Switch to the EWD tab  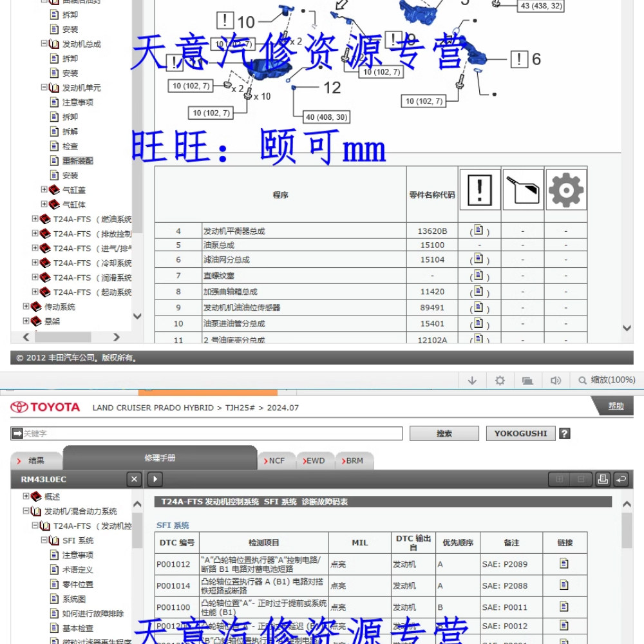[316, 460]
